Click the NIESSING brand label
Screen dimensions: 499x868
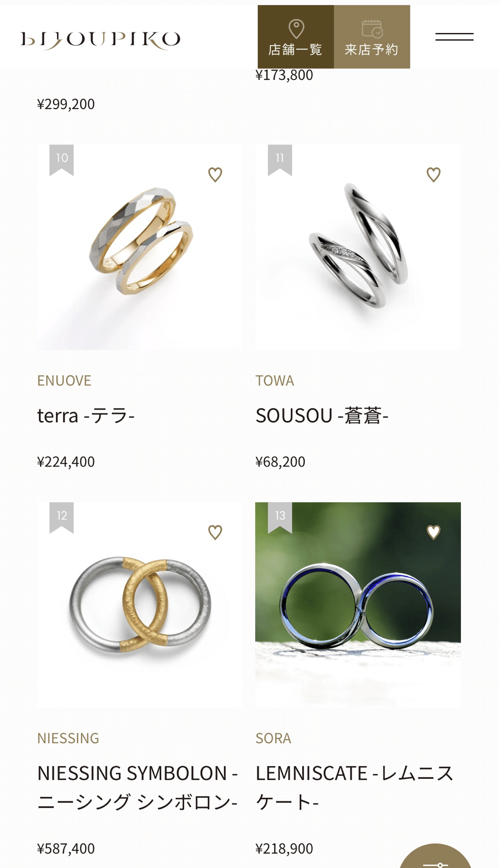tap(68, 738)
